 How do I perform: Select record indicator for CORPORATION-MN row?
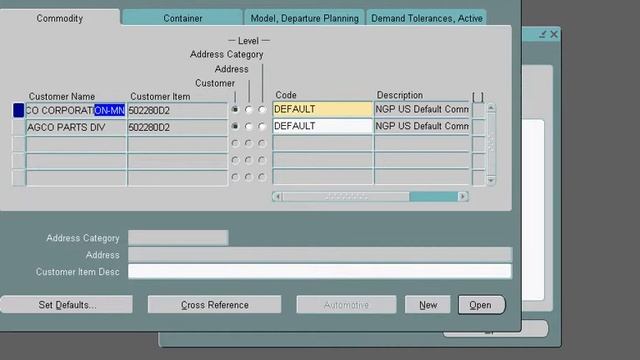[18, 110]
